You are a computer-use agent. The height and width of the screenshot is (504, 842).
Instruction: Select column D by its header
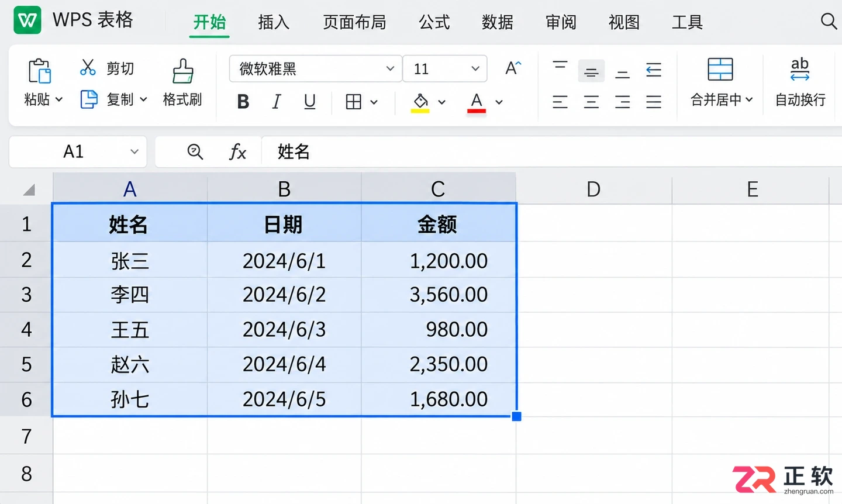pos(593,189)
